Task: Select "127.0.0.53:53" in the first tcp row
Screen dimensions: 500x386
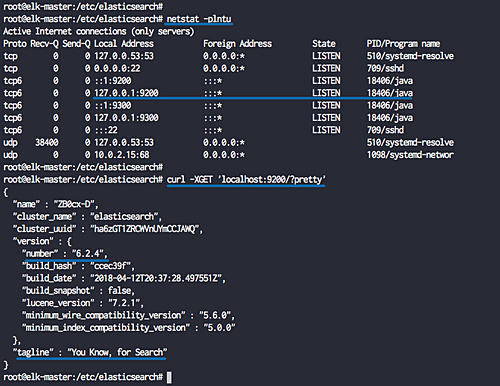Action: pyautogui.click(x=124, y=56)
